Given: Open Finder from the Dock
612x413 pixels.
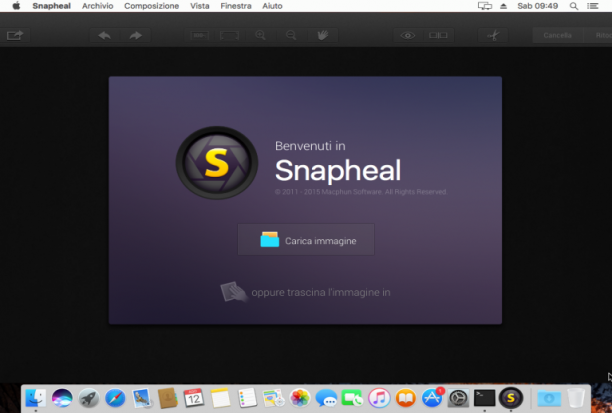Looking at the screenshot, I should click(36, 398).
